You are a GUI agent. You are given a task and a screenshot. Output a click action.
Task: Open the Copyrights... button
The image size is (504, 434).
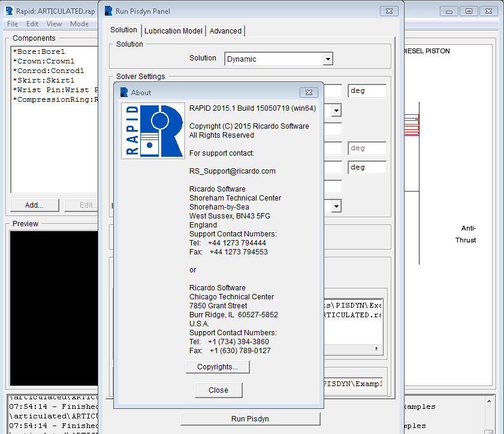pos(218,367)
